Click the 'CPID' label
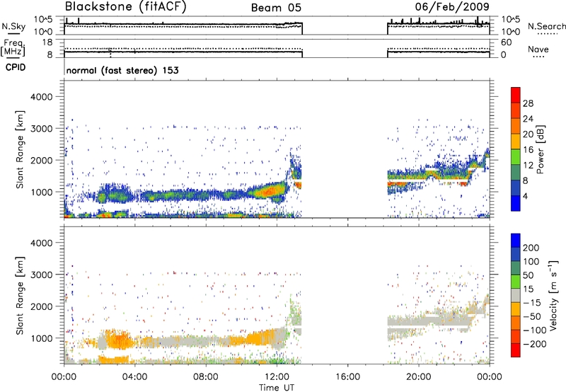The image size is (566, 392). tap(16, 67)
